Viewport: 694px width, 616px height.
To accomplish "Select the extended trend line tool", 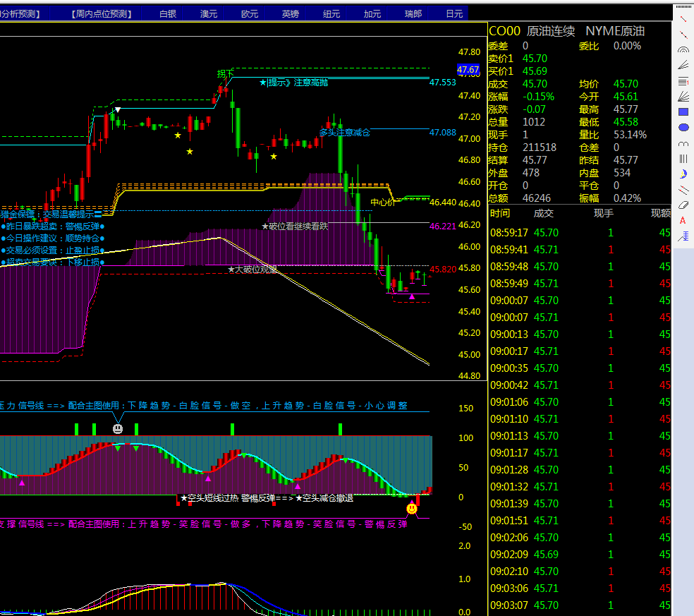I will pyautogui.click(x=683, y=35).
